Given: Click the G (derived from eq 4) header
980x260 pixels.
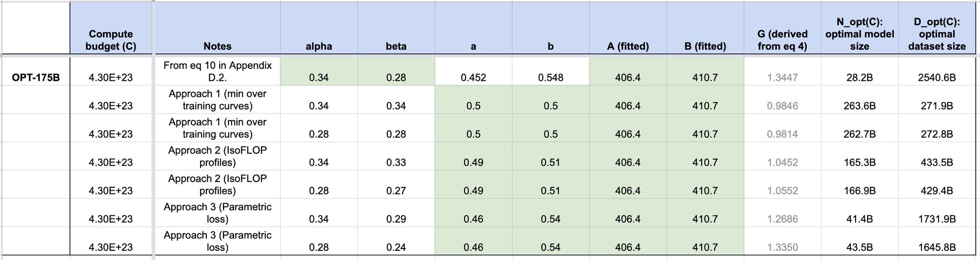Looking at the screenshot, I should tap(782, 28).
